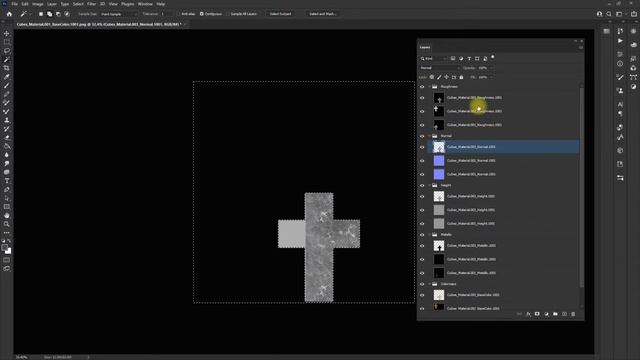Choose Subtract from Selection mode icon
The width and height of the screenshot is (640, 360).
click(x=58, y=14)
